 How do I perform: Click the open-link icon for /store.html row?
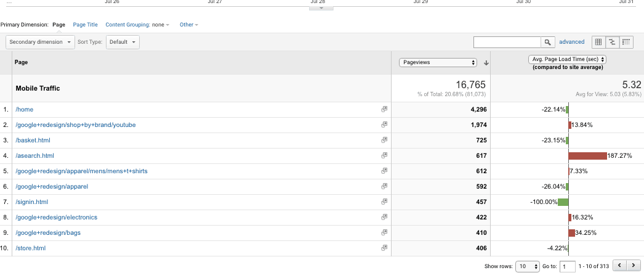(384, 248)
